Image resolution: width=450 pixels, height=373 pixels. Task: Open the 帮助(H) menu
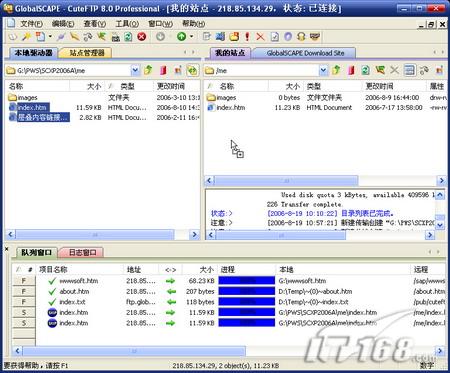coord(193,24)
